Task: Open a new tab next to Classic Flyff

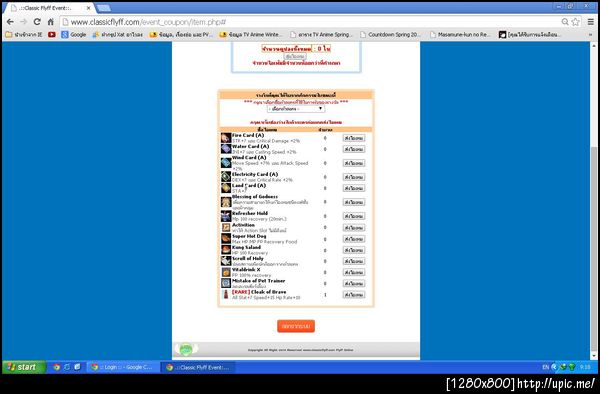Action: click(x=103, y=8)
